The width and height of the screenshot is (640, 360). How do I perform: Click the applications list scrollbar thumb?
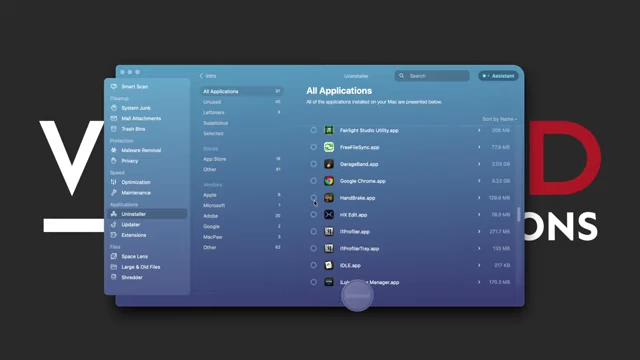coord(519,214)
